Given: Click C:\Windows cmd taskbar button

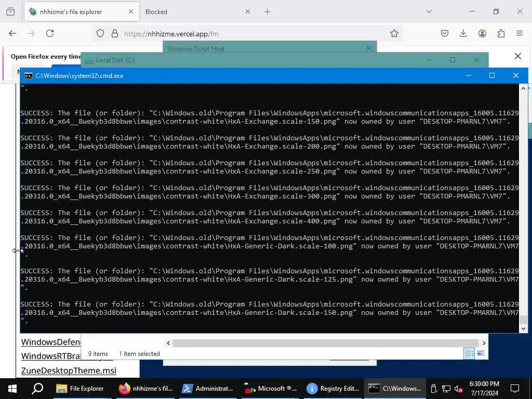Looking at the screenshot, I should 395,389.
